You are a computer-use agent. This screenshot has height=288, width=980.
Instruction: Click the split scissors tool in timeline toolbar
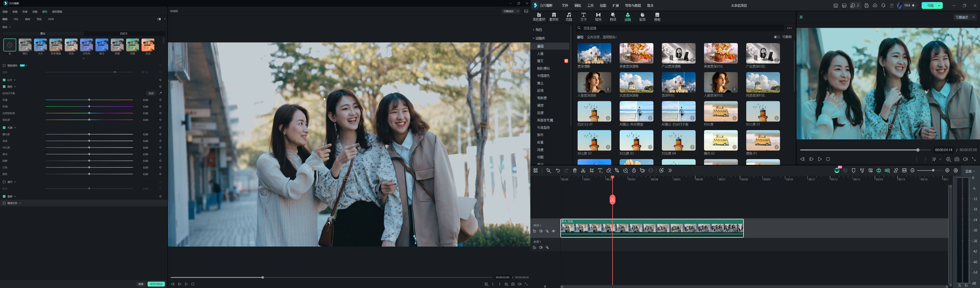point(583,171)
